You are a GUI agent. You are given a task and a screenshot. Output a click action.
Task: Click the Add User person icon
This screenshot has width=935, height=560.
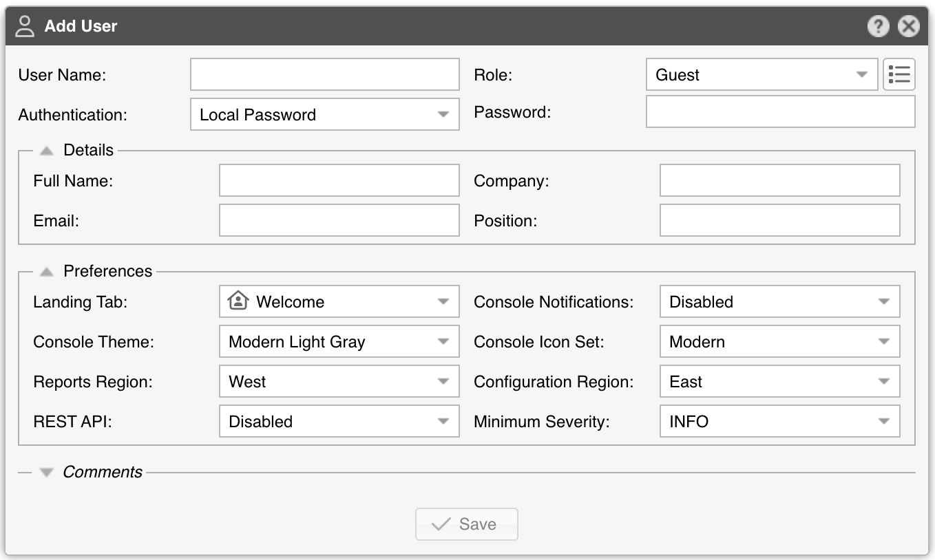[x=25, y=26]
